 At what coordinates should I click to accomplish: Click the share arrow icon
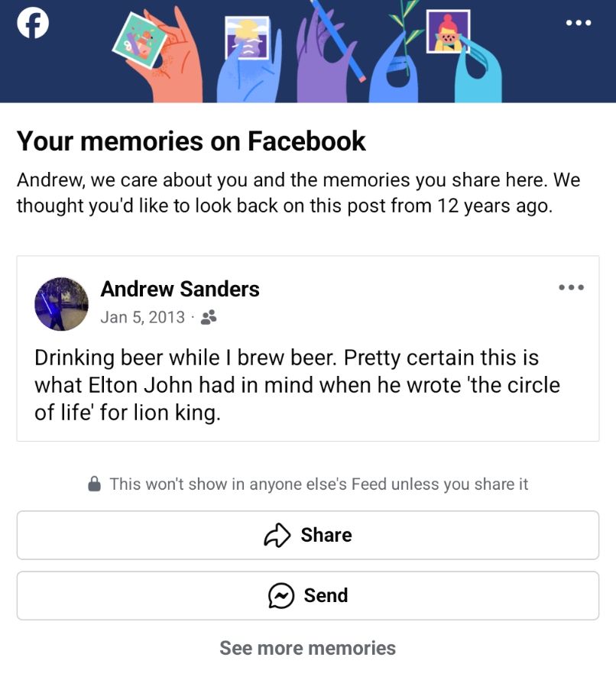pos(277,535)
